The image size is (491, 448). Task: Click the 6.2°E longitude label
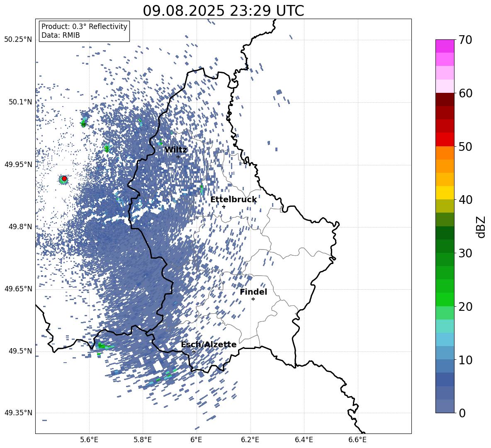tap(250, 440)
